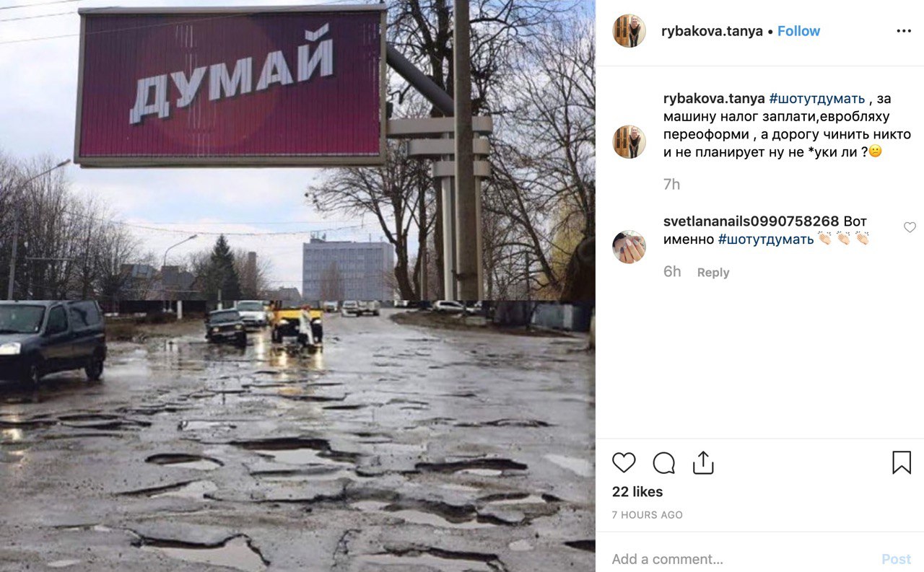Follow rybakova.tanya
This screenshot has height=572, width=924.
pos(798,31)
